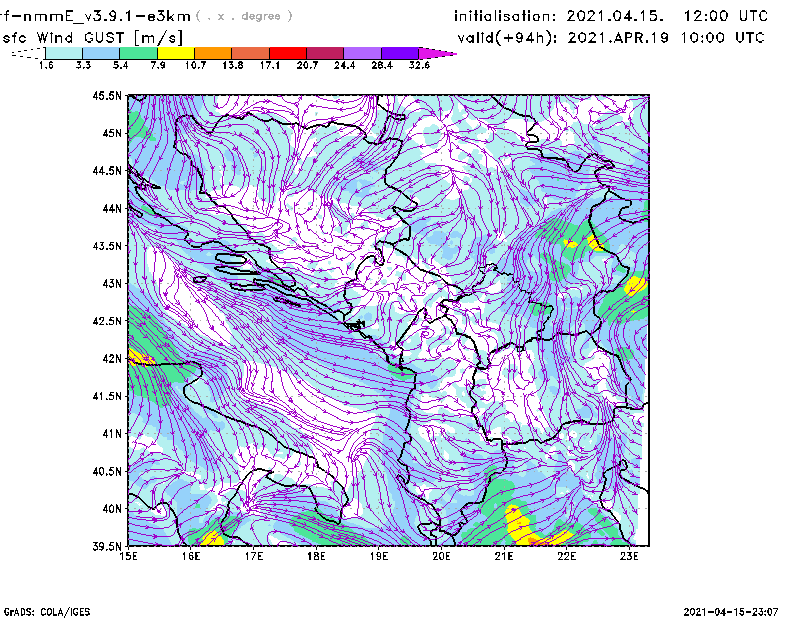Click the grey "degree" resolution note
This screenshot has height=618, width=800.
261,16
